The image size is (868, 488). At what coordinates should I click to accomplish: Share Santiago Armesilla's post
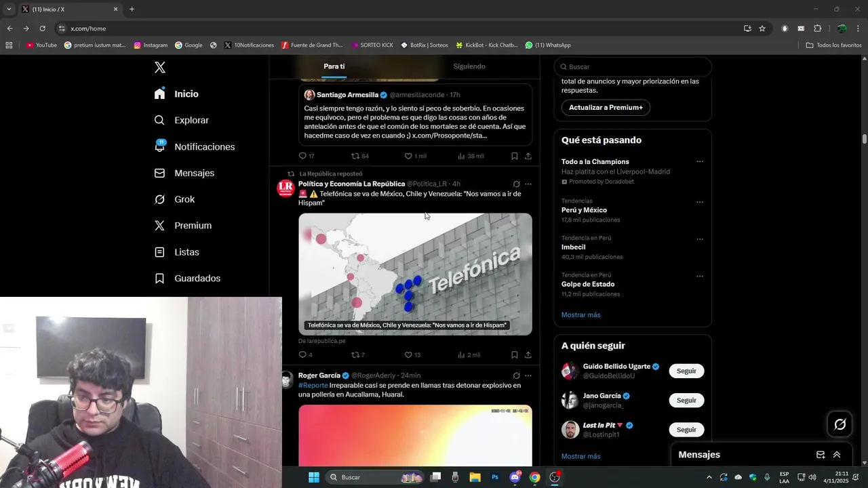[x=528, y=156]
